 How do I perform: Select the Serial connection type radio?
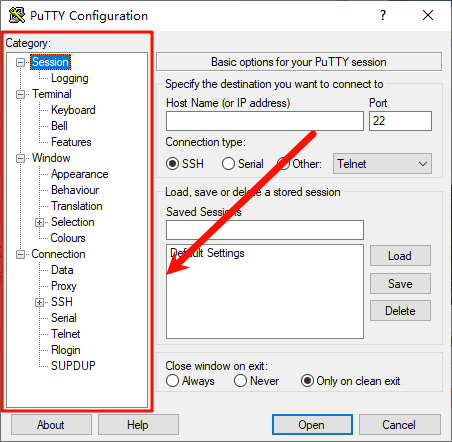click(x=228, y=164)
